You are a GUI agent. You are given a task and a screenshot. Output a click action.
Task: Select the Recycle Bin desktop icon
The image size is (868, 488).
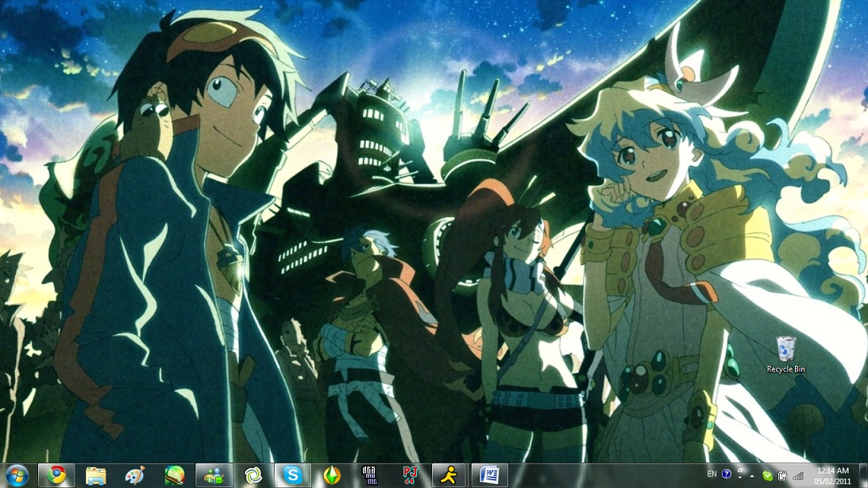(x=785, y=355)
